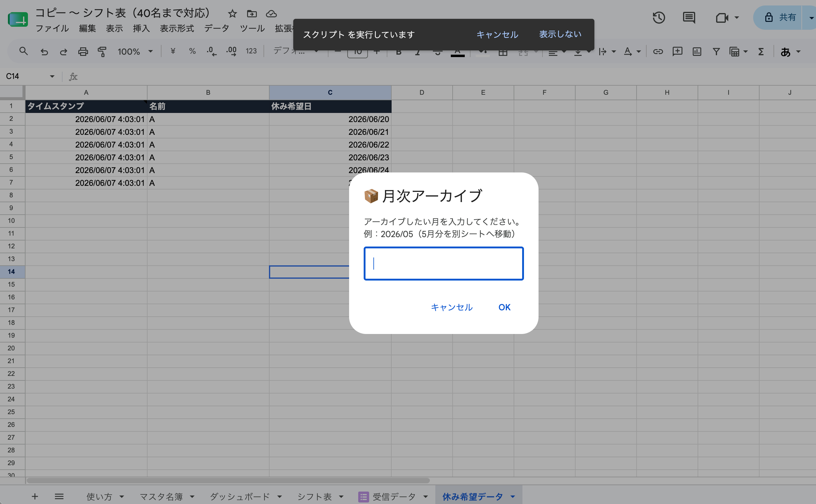816x504 pixels.
Task: Click キャンセル in the 月次アーカイブ dialog
Action: pos(451,307)
